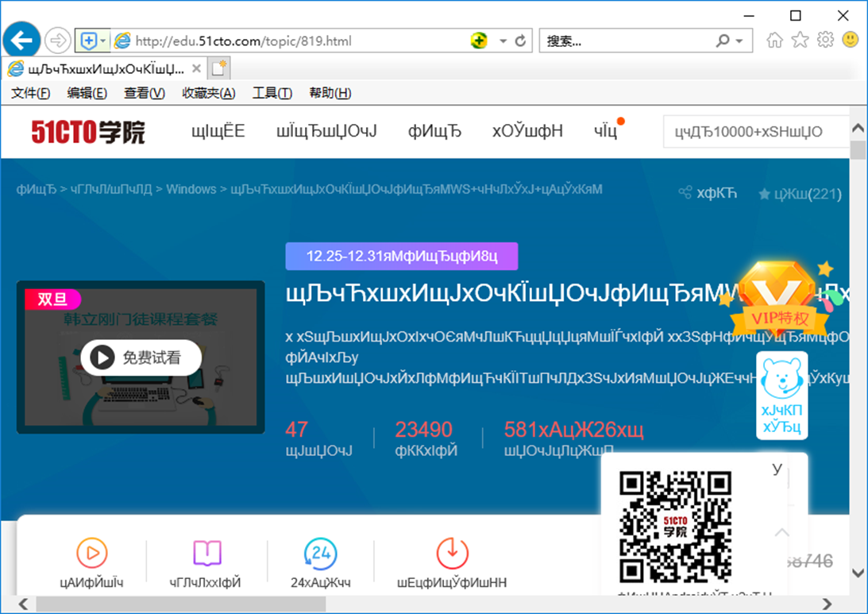Click the first site navigation link after logo
The width and height of the screenshot is (868, 614).
point(218,131)
